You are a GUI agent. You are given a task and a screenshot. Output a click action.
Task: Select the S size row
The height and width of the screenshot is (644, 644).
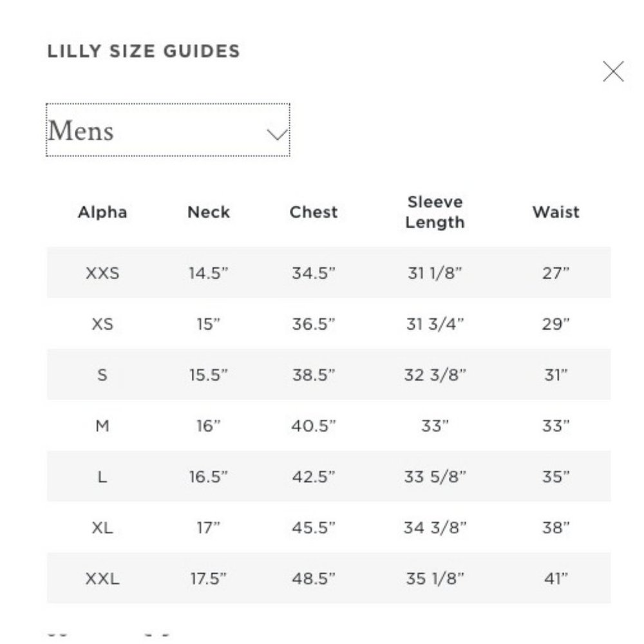tap(102, 374)
